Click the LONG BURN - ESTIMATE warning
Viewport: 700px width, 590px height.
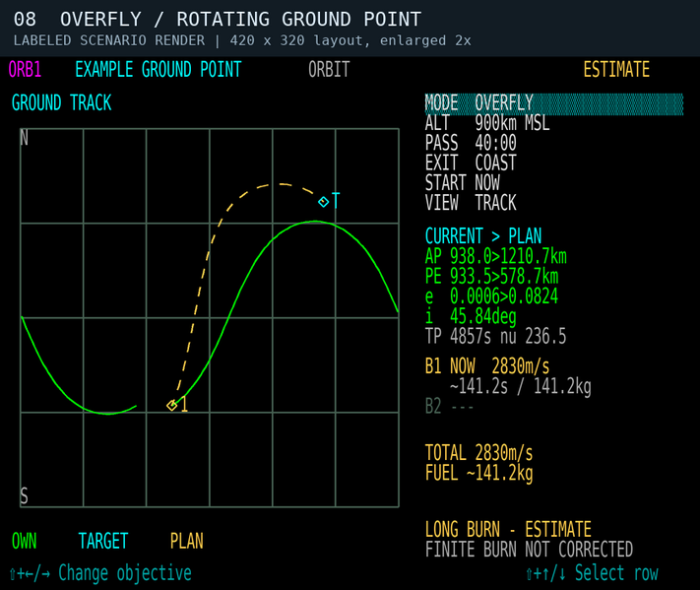[x=508, y=530]
